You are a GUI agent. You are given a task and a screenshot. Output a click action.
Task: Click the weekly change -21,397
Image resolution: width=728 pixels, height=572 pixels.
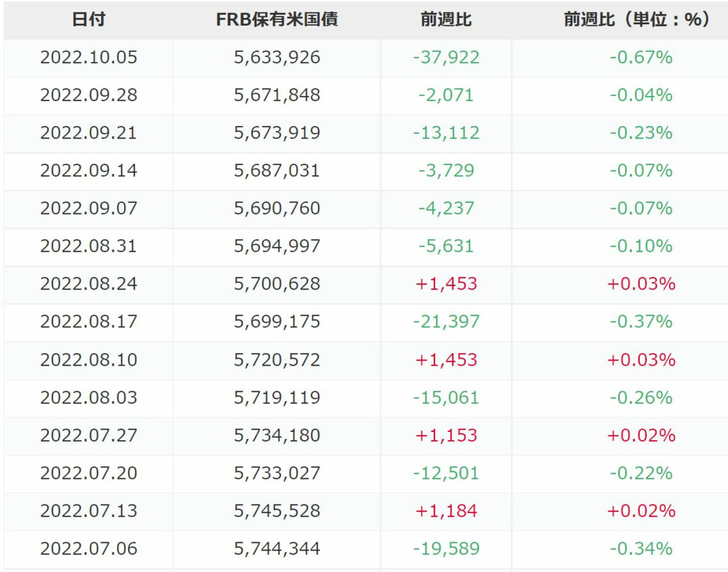tap(446, 321)
